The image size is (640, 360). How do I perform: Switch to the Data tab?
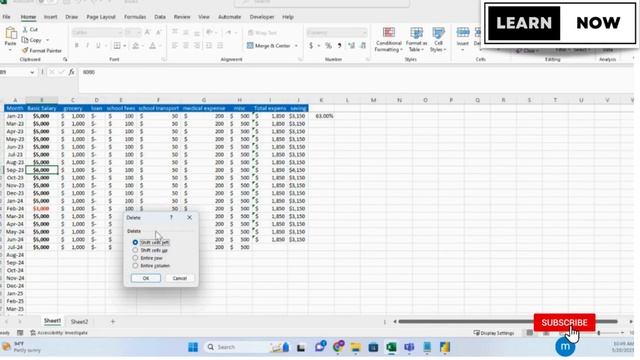[x=160, y=17]
